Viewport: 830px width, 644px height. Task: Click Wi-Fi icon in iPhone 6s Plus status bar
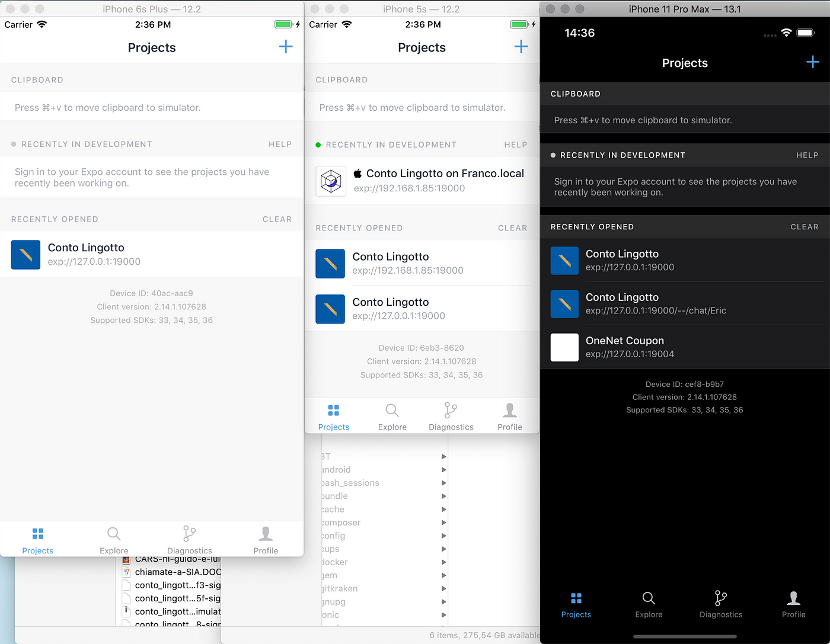41,24
